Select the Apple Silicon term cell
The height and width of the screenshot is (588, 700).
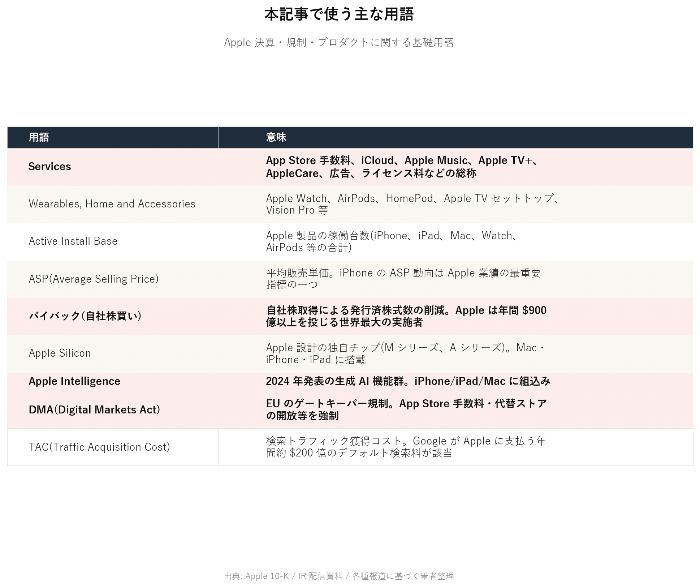point(113,353)
